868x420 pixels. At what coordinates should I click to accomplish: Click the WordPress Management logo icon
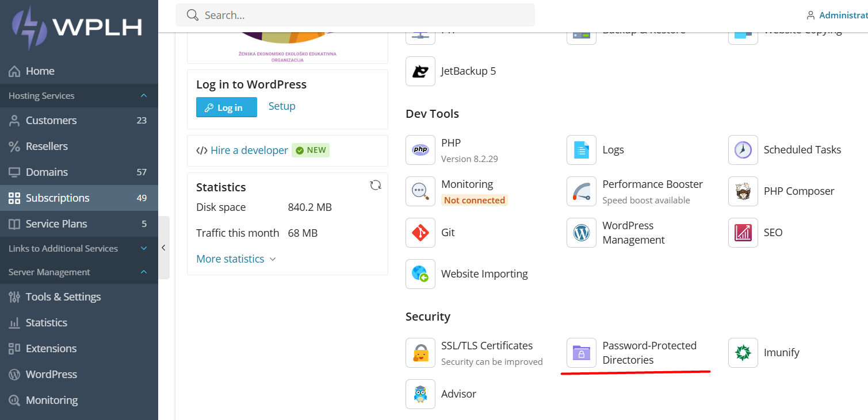point(582,233)
